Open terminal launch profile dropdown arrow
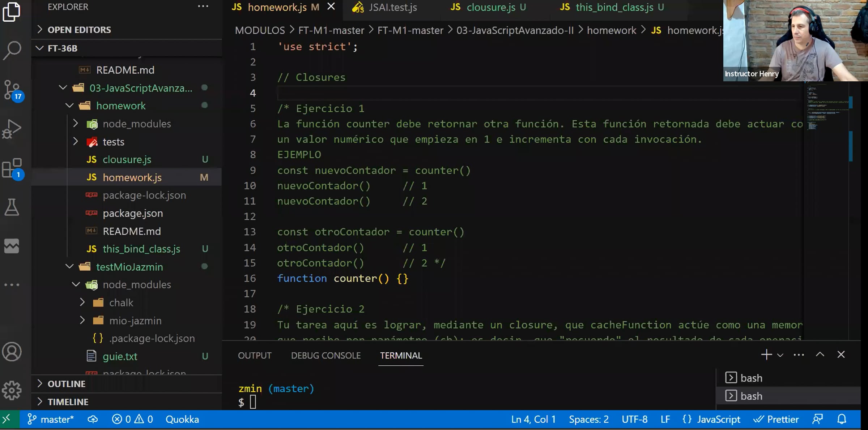The image size is (868, 430). click(780, 356)
